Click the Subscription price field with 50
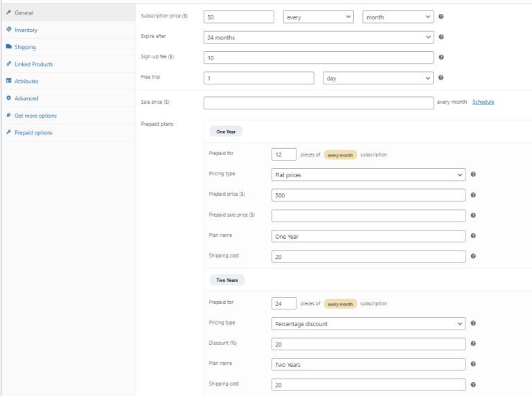The image size is (532, 396). (x=239, y=17)
